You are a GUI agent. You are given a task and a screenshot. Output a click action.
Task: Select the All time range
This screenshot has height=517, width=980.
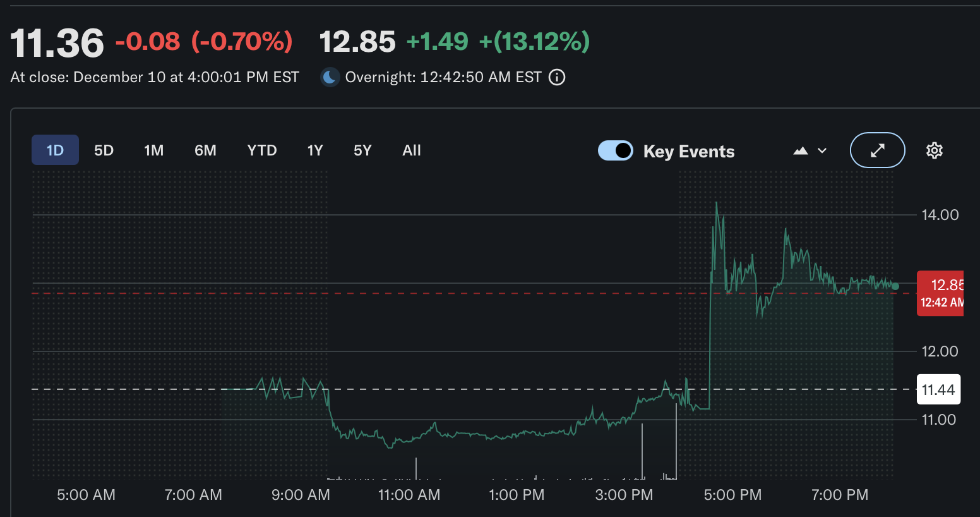point(412,150)
